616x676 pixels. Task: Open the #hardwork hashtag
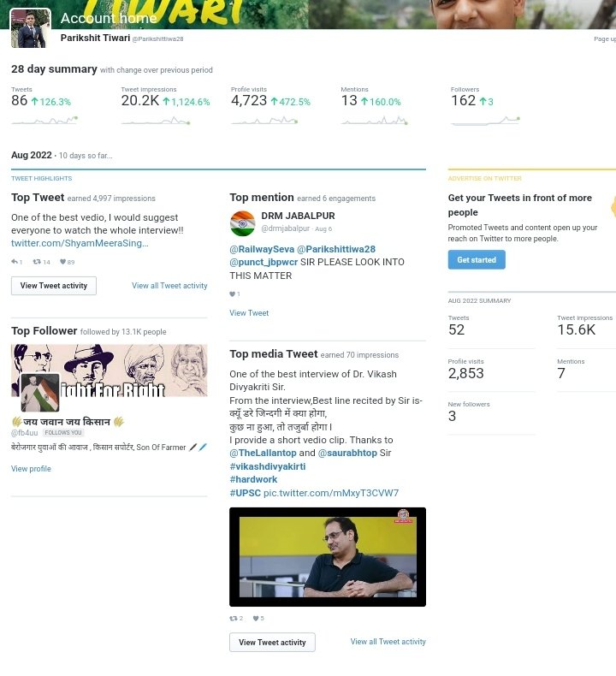[253, 479]
